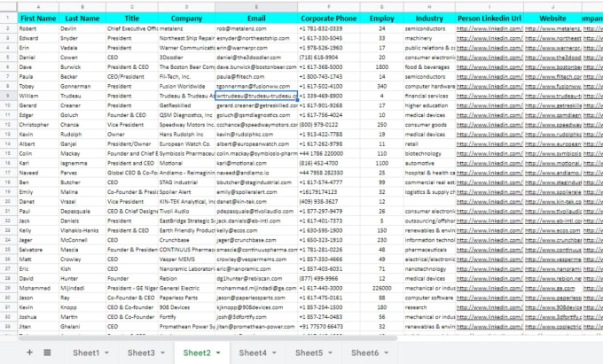Click the Title header cell

[132, 18]
